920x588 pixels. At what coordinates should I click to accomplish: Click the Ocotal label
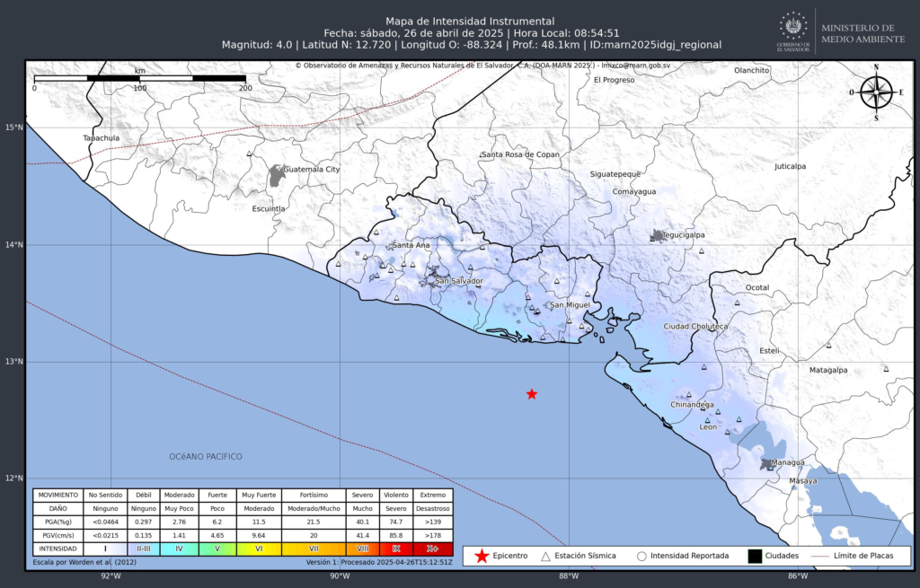[x=757, y=288]
